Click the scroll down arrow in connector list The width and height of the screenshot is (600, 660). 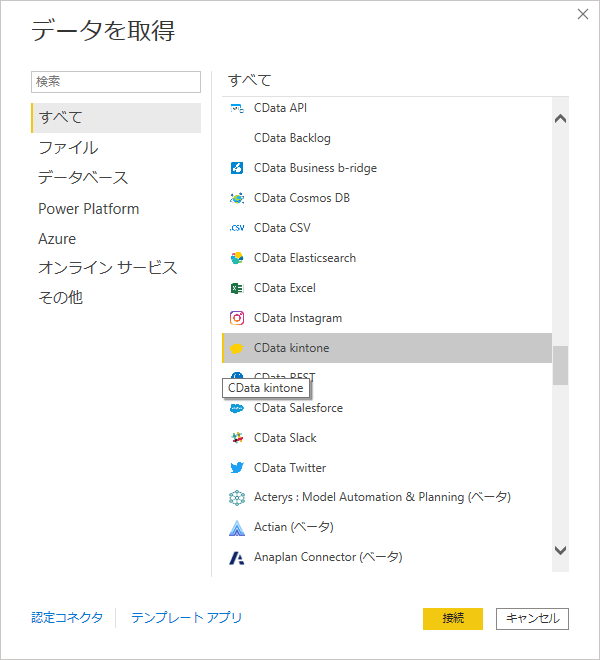coord(560,550)
